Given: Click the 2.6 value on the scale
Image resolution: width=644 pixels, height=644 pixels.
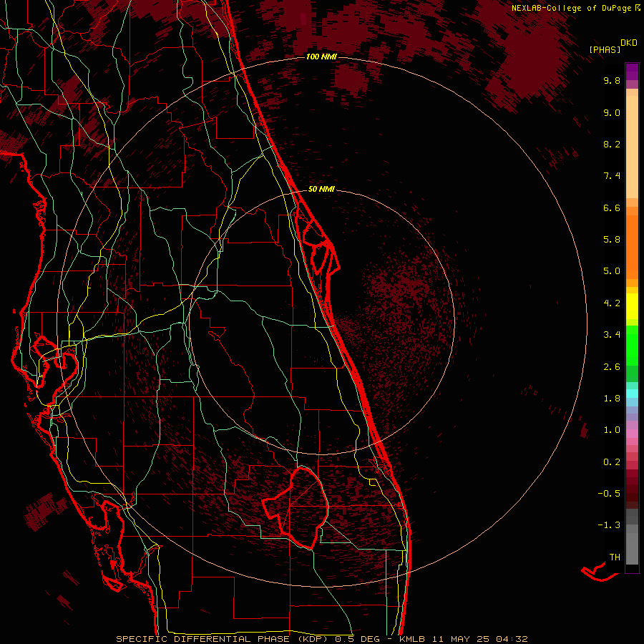Looking at the screenshot, I should click(612, 367).
